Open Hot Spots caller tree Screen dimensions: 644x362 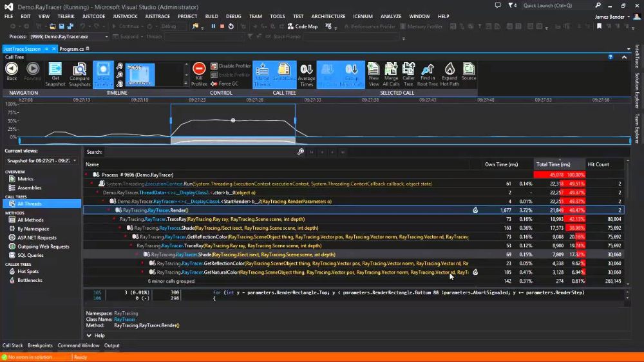[28, 272]
